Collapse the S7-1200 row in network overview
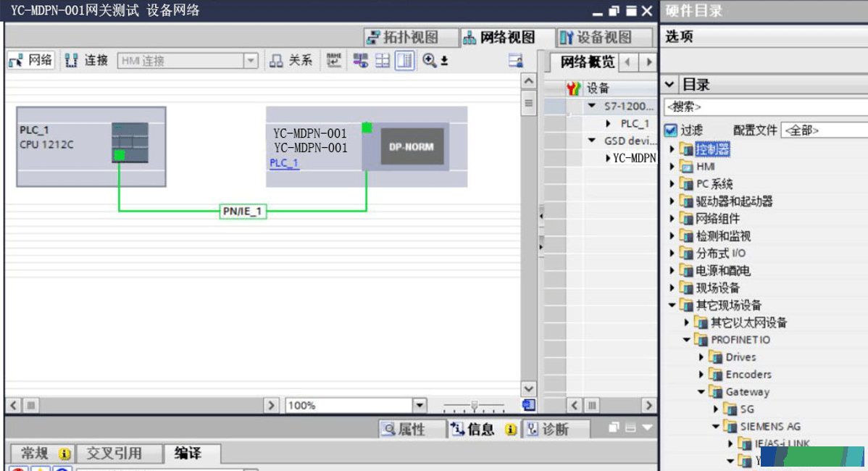Viewport: 868px width, 471px height. click(592, 105)
